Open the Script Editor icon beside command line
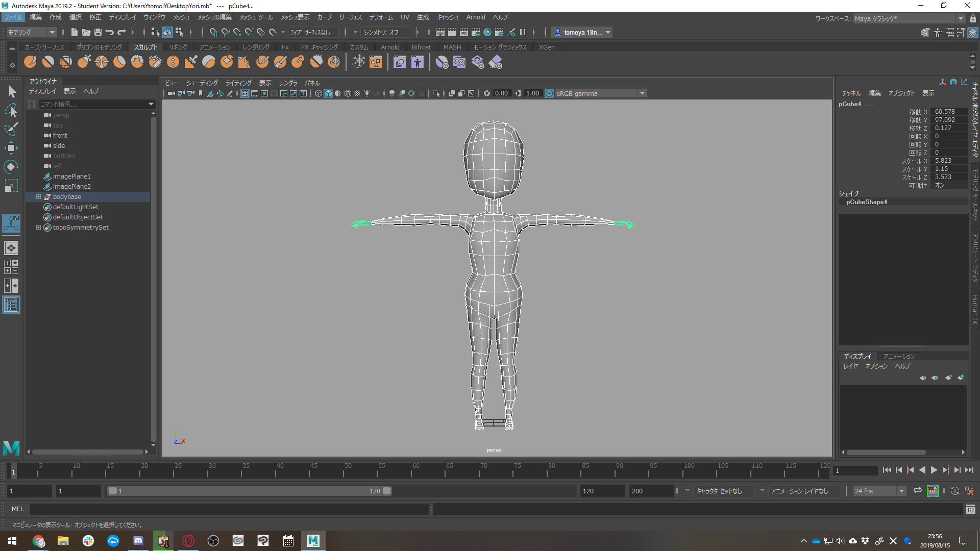Screen dimensions: 980x551 click(970, 509)
